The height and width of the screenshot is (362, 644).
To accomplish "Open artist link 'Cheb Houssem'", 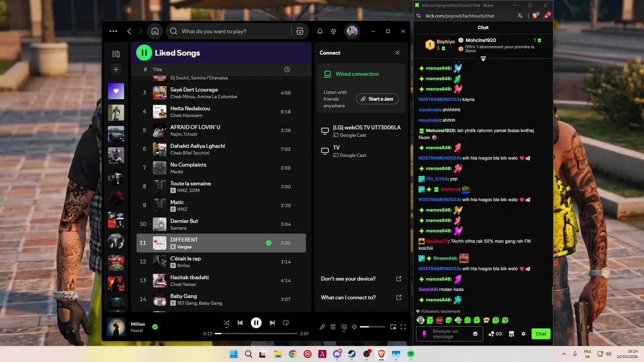I will coord(186,116).
